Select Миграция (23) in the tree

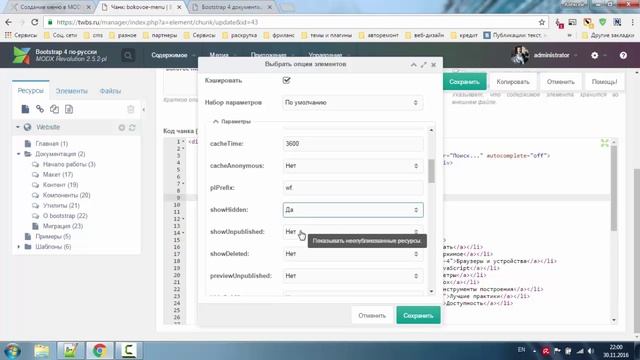[x=63, y=226]
